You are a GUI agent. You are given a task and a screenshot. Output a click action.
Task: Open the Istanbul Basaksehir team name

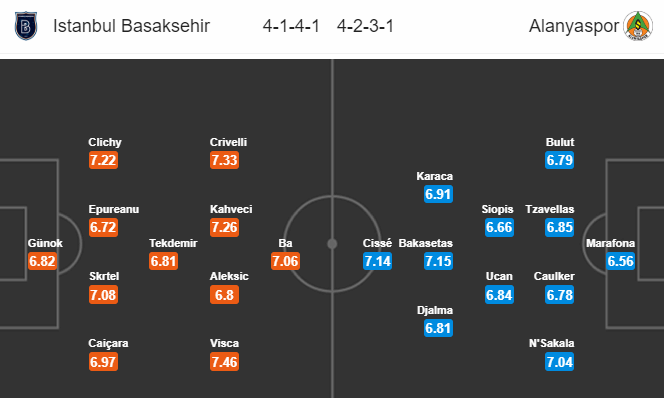131,26
